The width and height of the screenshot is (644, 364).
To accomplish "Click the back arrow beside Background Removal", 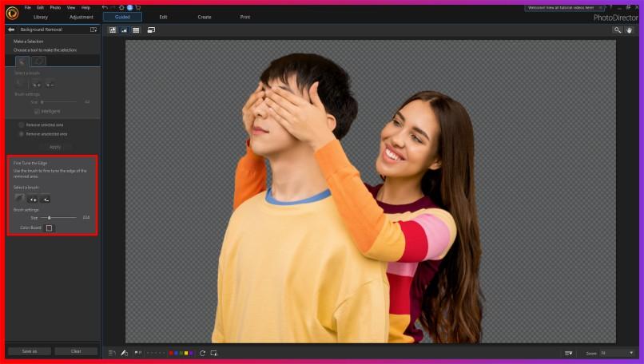I will (x=11, y=30).
